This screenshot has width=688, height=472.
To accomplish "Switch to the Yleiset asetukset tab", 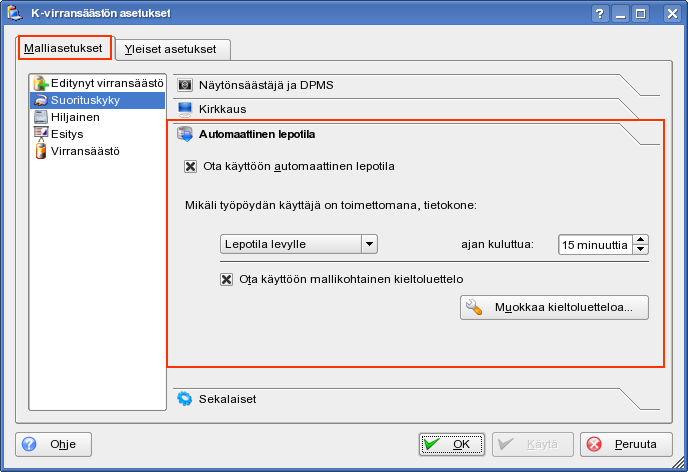I will pos(174,49).
